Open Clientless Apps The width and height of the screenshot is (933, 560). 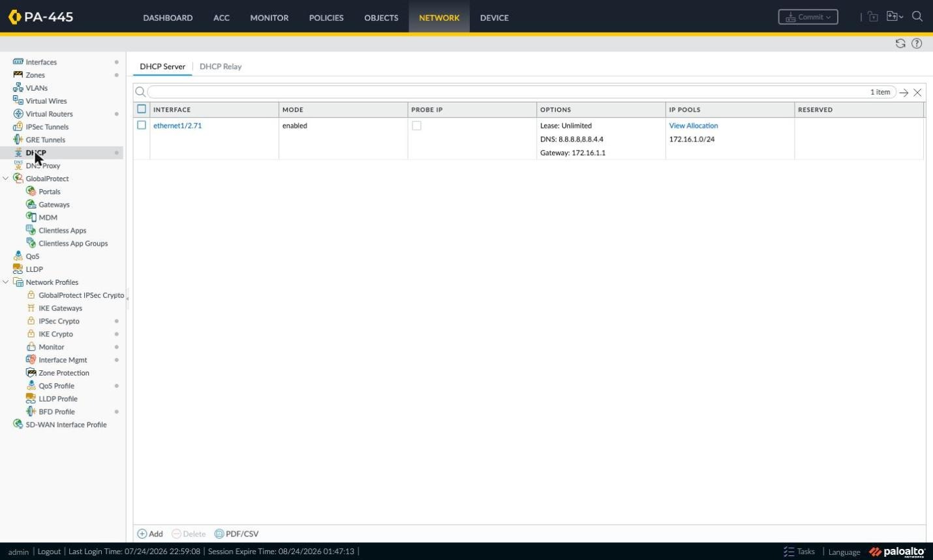click(63, 231)
